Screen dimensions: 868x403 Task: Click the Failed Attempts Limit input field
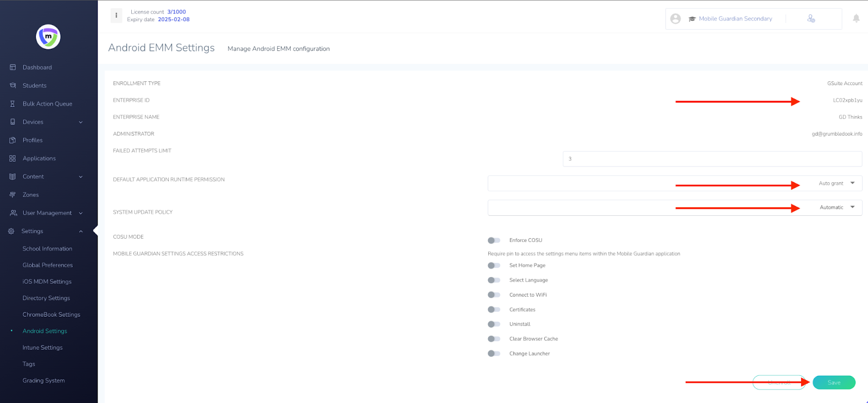pyautogui.click(x=712, y=159)
